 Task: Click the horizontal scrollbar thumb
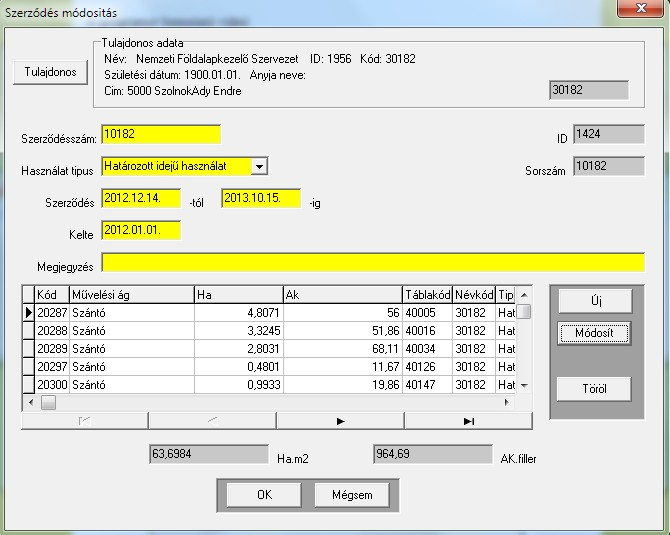pyautogui.click(x=48, y=402)
